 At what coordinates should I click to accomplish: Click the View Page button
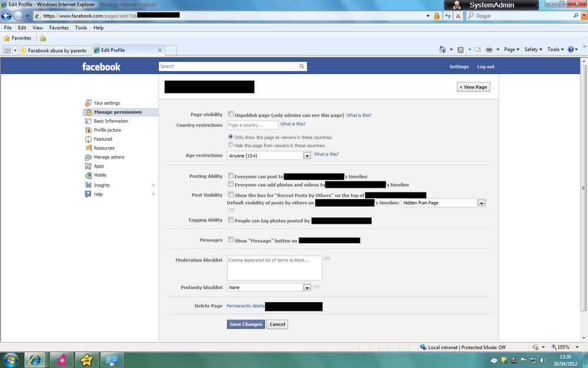(473, 87)
